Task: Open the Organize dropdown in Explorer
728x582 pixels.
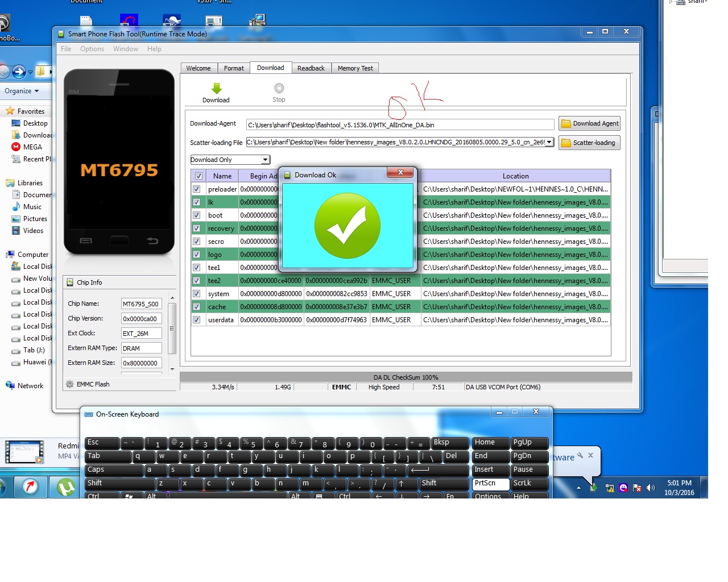Action: coord(22,91)
